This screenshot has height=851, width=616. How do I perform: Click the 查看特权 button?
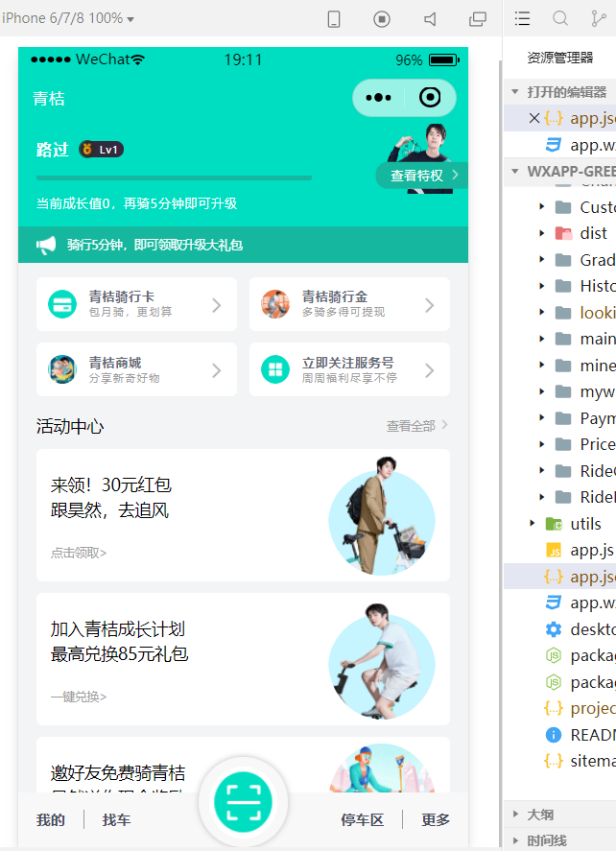(x=422, y=176)
